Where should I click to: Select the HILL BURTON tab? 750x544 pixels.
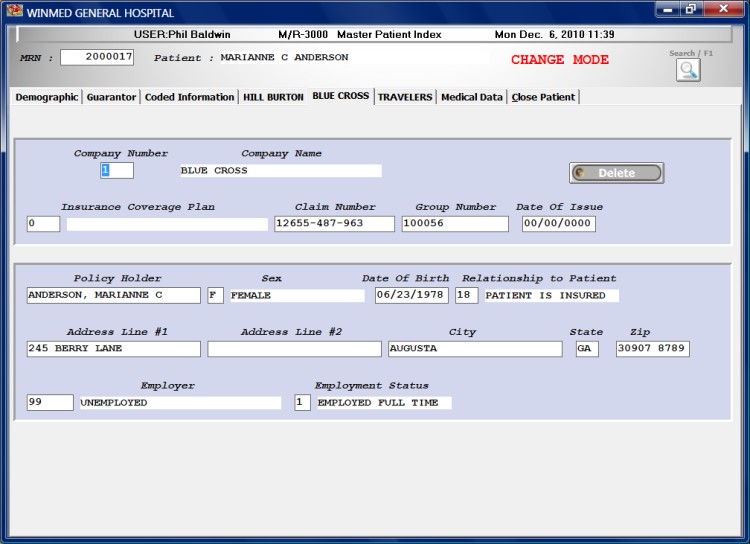[x=273, y=97]
